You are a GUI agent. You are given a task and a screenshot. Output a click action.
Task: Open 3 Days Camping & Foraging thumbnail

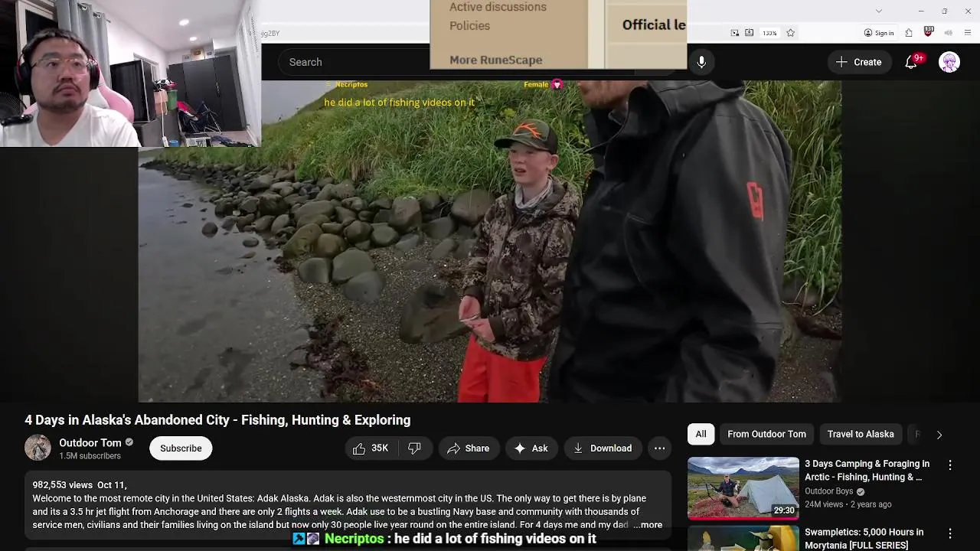743,488
